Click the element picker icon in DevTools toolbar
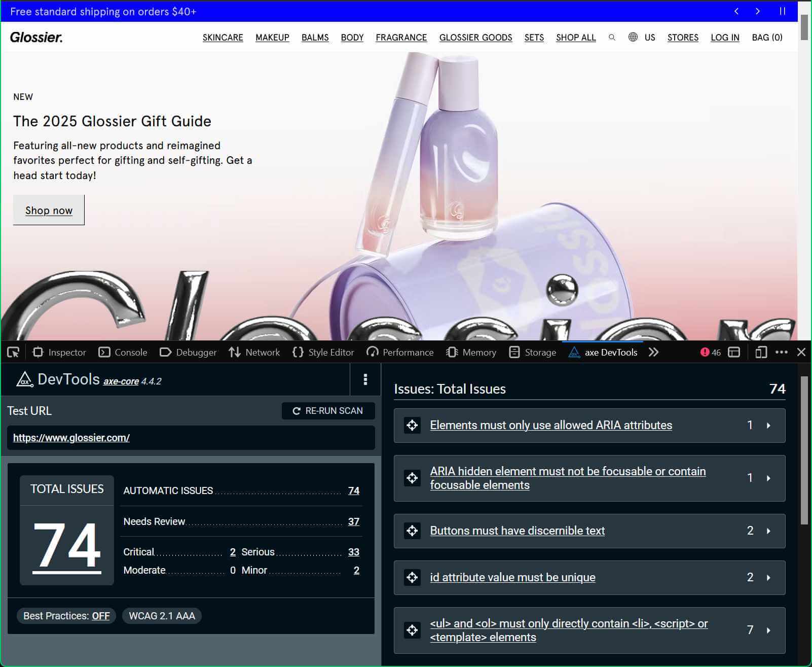Image resolution: width=812 pixels, height=667 pixels. point(13,352)
